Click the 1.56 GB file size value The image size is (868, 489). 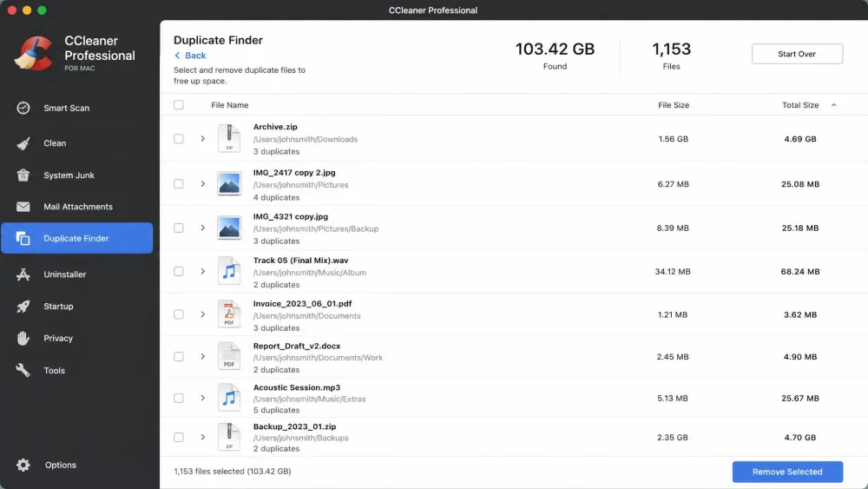674,139
